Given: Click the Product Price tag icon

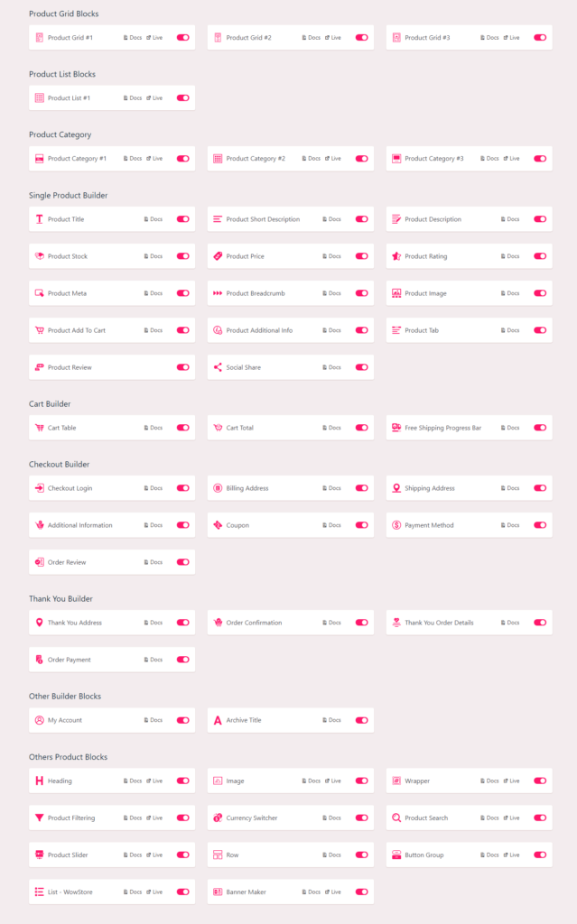Looking at the screenshot, I should 218,256.
